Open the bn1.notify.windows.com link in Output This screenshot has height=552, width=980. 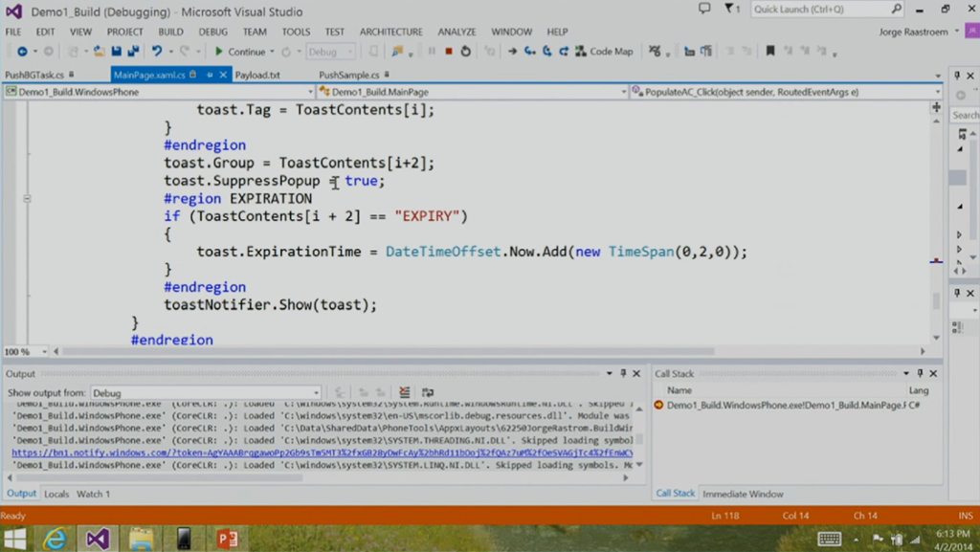[322, 453]
